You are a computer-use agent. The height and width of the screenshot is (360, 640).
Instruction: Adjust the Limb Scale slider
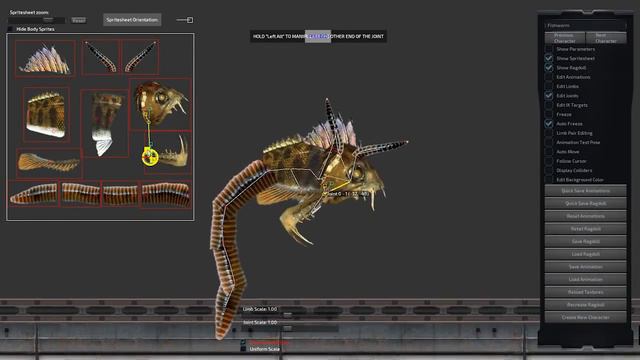(x=290, y=315)
